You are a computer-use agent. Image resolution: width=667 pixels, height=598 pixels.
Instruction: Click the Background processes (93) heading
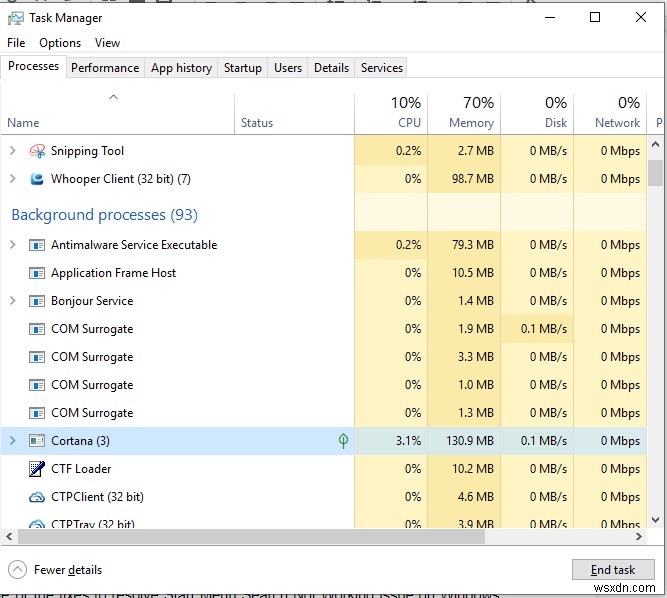point(105,215)
